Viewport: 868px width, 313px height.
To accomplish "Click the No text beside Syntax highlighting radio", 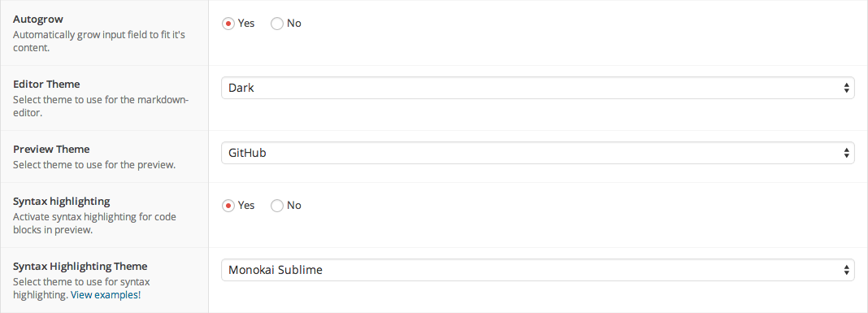I will pyautogui.click(x=294, y=206).
